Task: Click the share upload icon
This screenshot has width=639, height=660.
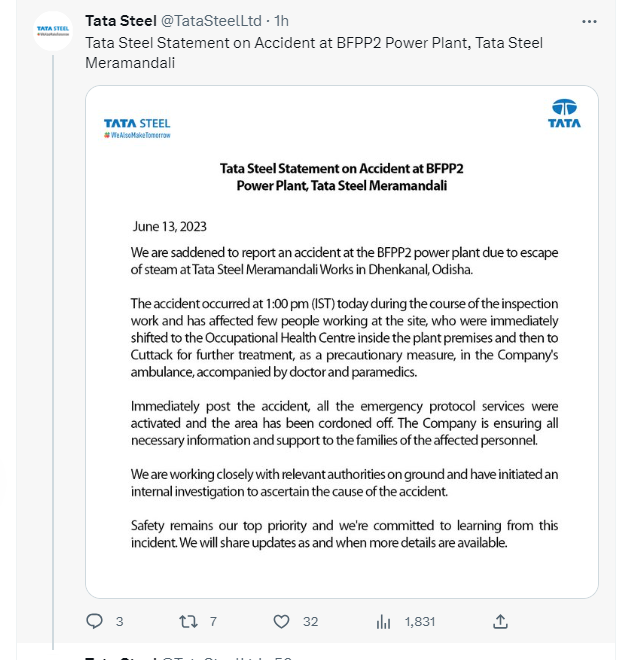Action: [501, 621]
